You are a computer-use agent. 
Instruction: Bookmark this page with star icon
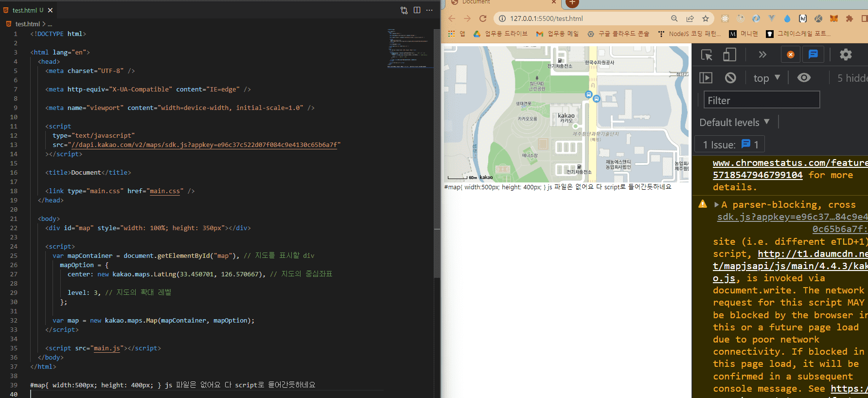[706, 18]
